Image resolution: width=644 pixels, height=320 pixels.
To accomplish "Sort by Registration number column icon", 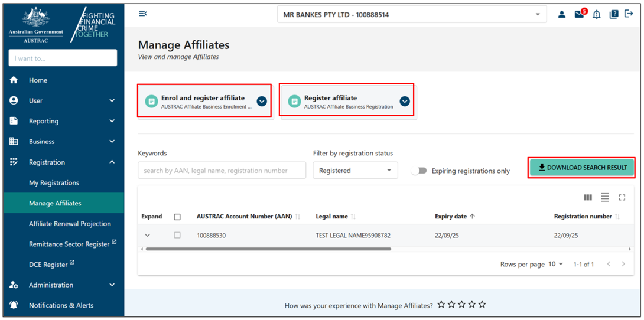I will [617, 217].
